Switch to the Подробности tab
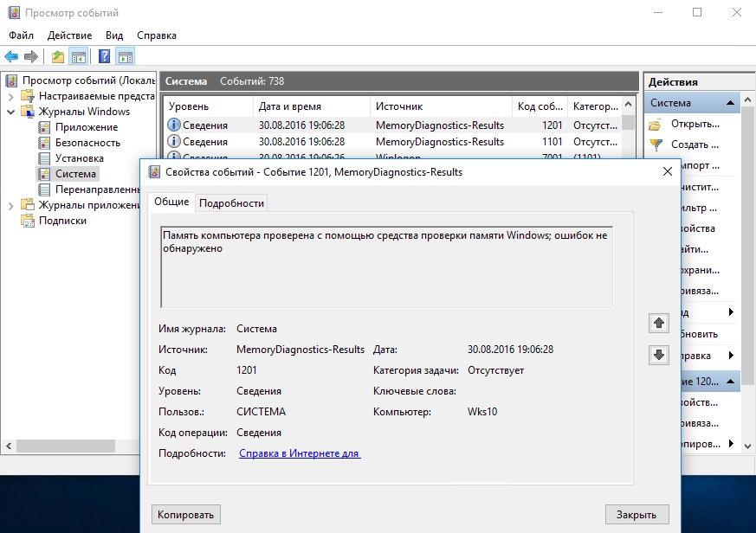 click(231, 202)
